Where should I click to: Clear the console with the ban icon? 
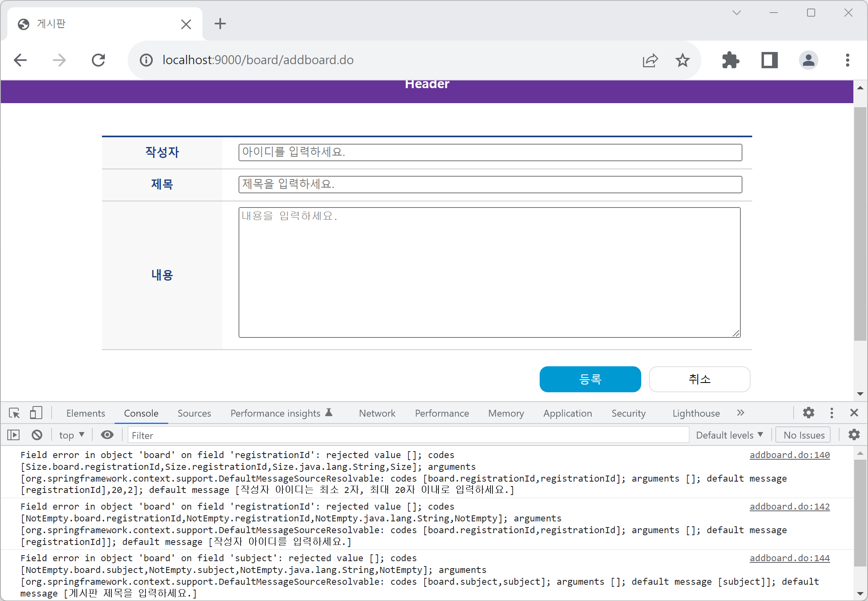(x=37, y=435)
